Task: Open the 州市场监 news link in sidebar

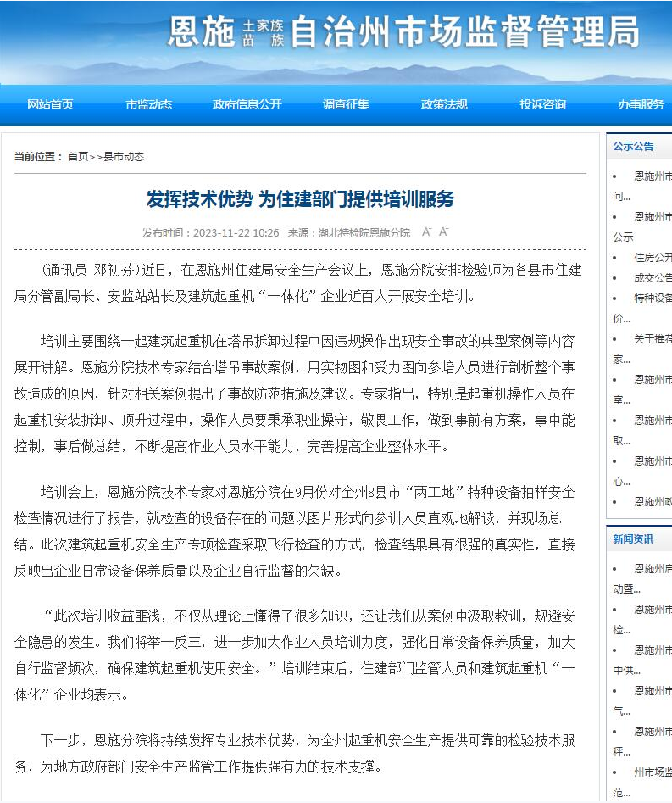Action: click(x=653, y=772)
